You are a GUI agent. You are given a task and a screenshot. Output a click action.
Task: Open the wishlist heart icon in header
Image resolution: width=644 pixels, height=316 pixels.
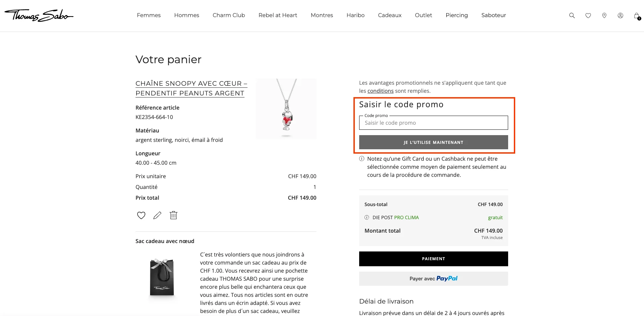(588, 15)
